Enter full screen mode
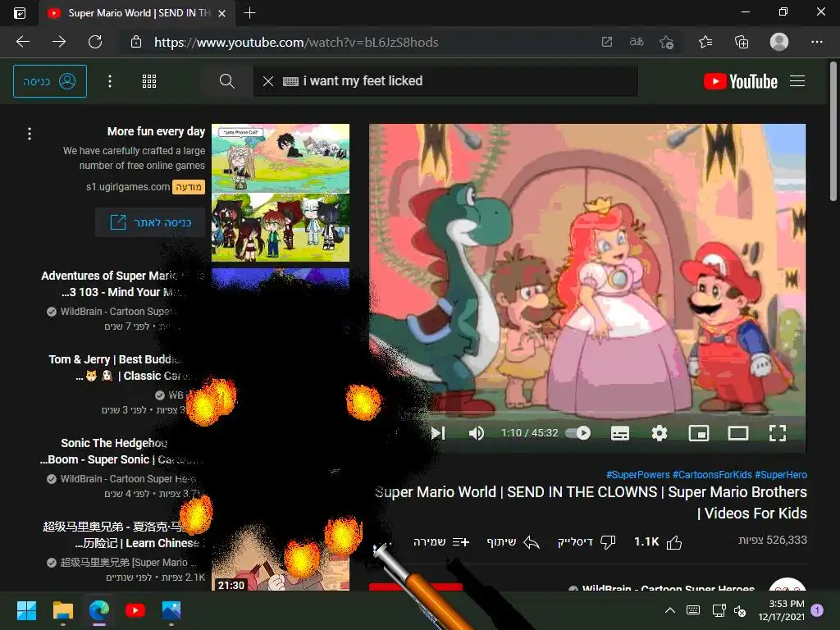This screenshot has height=630, width=840. point(778,433)
